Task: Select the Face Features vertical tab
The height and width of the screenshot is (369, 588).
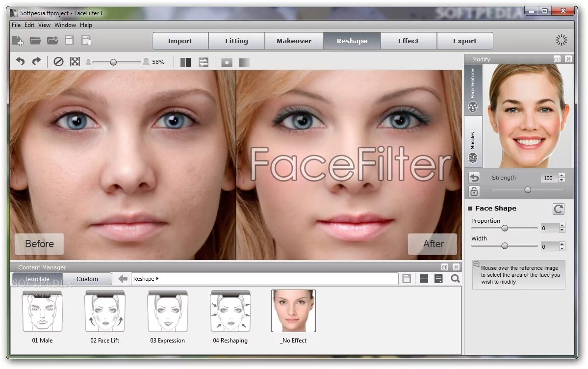Action: 473,90
